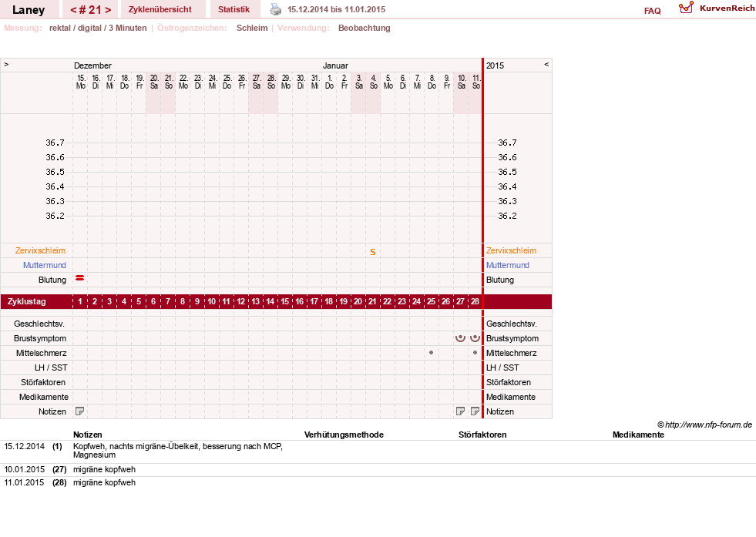
Task: Select the date column 24. Mi
Action: pos(212,82)
